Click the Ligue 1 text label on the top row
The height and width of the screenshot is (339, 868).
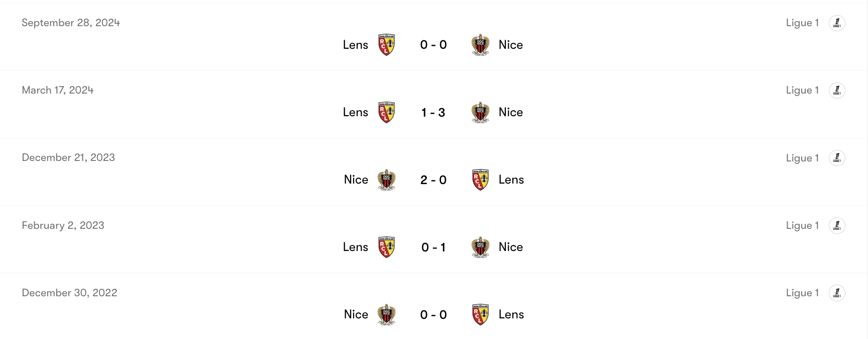click(802, 23)
